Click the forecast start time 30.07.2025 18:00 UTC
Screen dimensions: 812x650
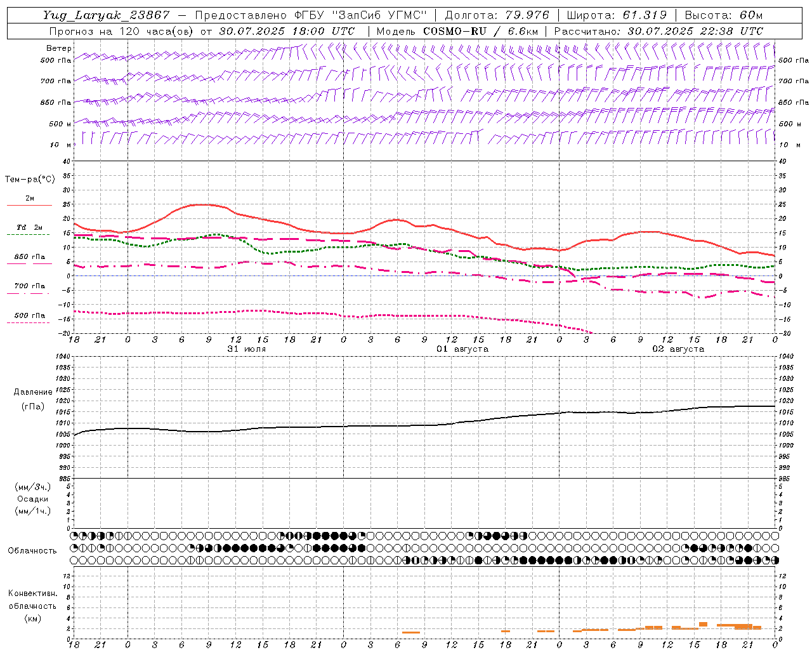pyautogui.click(x=287, y=31)
